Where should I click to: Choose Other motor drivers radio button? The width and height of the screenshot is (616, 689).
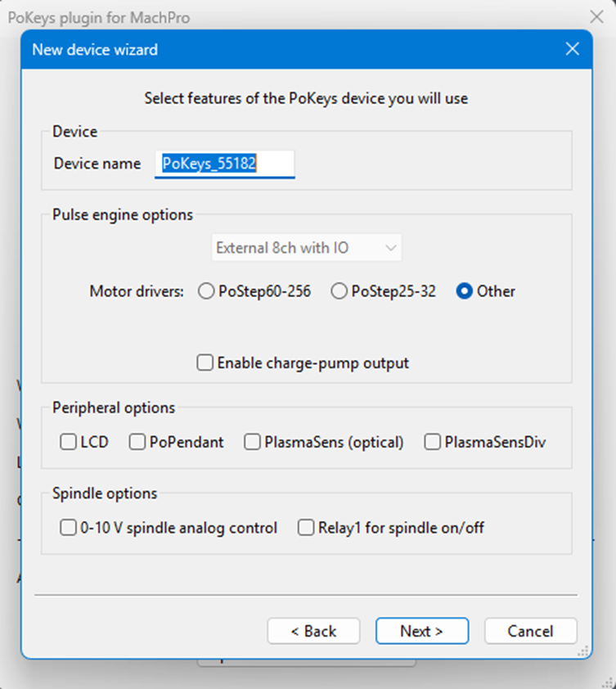[465, 291]
